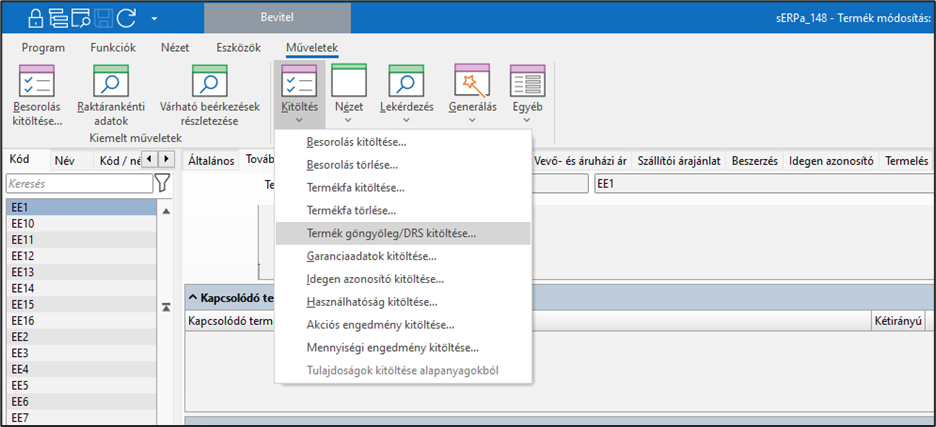Expand the Lekérdezés dropdown arrow
This screenshot has width=936, height=427.
point(407,119)
